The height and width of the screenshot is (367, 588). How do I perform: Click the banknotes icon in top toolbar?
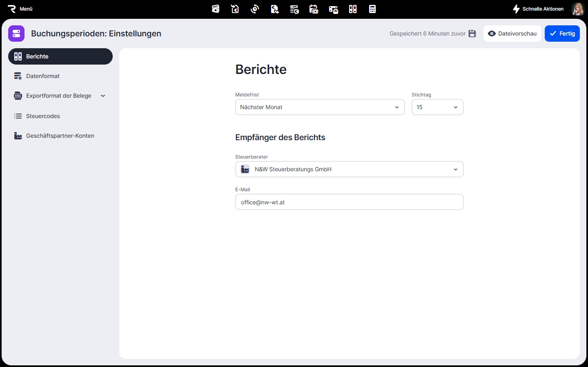click(x=216, y=9)
